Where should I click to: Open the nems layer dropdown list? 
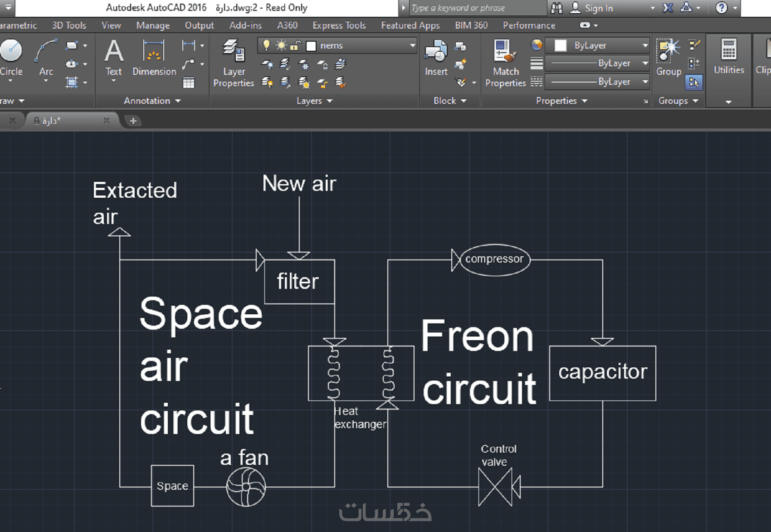tap(412, 45)
